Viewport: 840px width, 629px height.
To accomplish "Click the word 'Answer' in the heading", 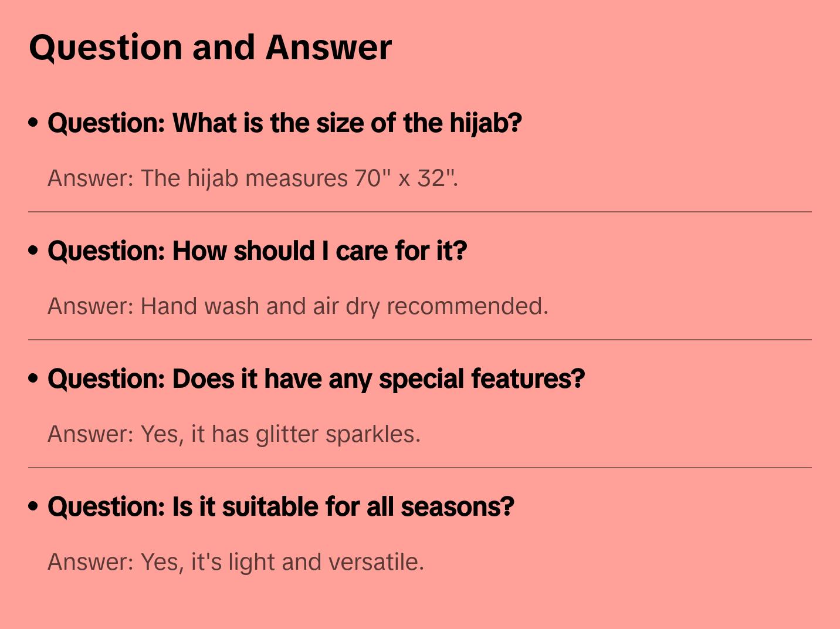I will pos(328,48).
